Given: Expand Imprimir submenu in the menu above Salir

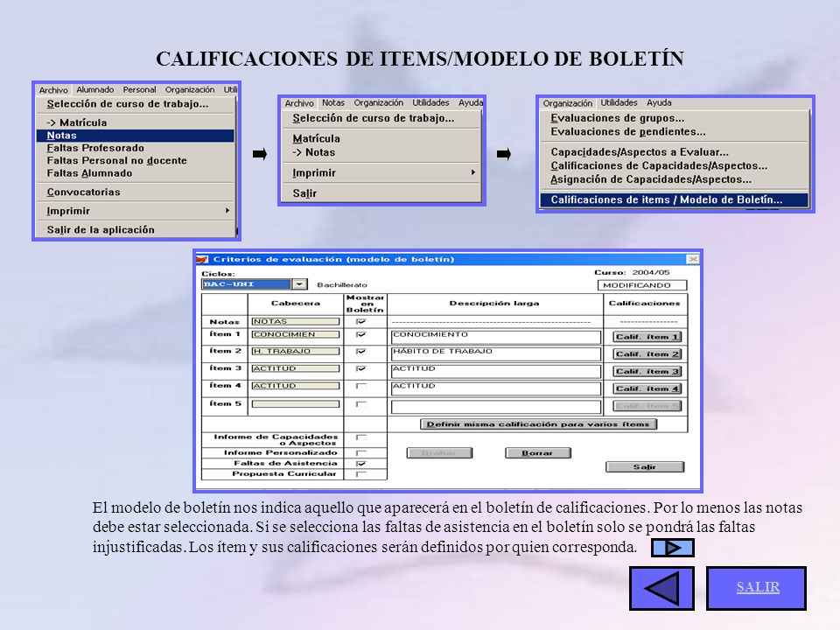Looking at the screenshot, I should 381,173.
